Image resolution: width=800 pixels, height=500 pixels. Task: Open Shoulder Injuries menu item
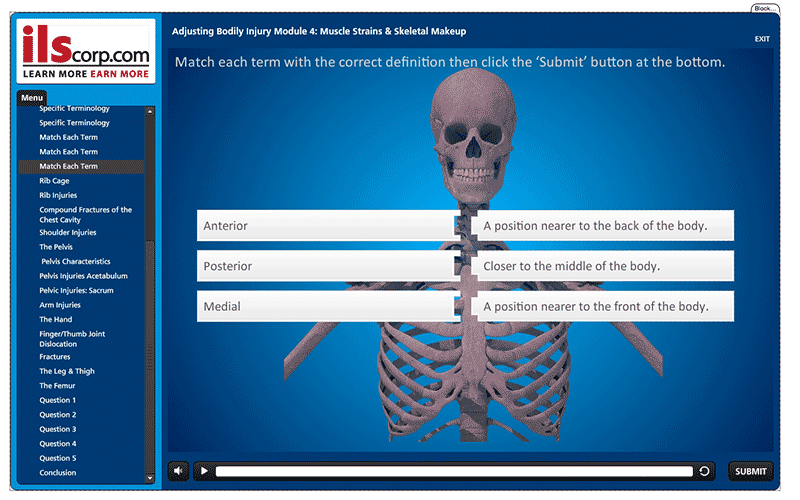click(68, 232)
